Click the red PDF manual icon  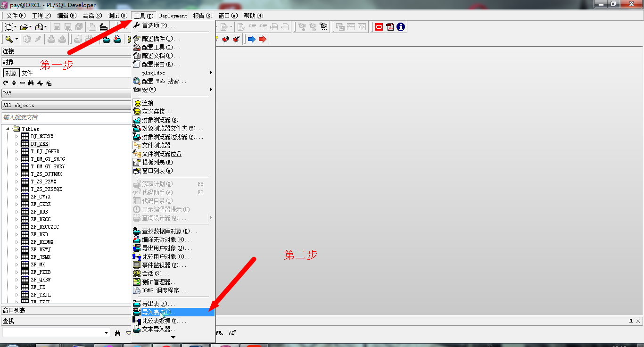click(390, 27)
